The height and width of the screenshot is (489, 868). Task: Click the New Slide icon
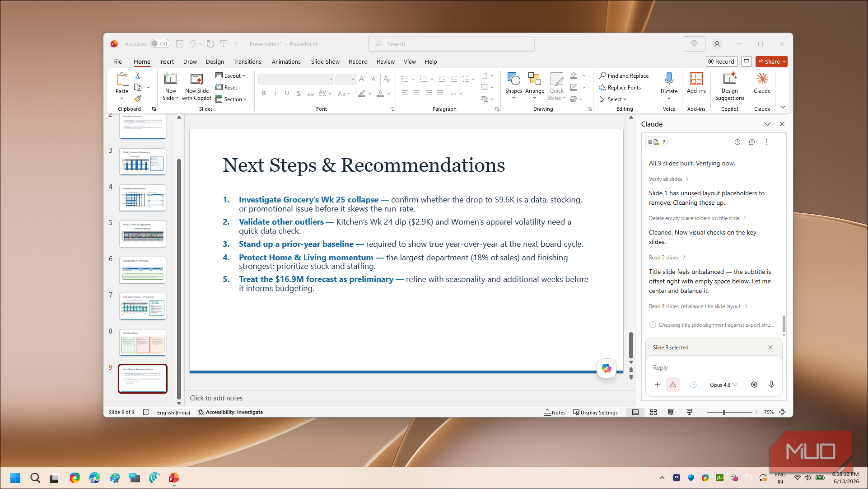click(x=170, y=79)
